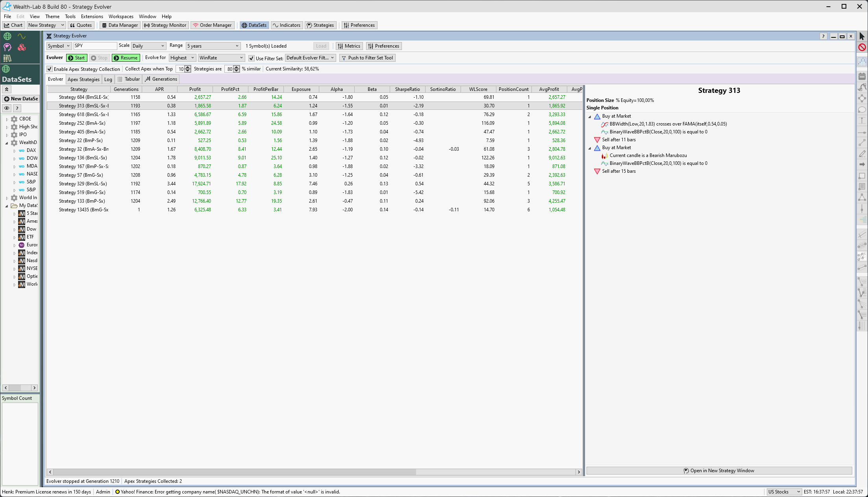Image resolution: width=868 pixels, height=497 pixels.
Task: Decrease percent similar stepper value
Action: (x=237, y=70)
